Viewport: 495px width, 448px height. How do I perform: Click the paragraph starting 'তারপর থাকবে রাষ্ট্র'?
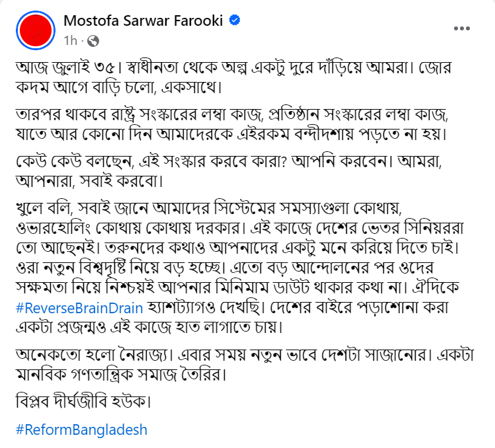tap(232, 124)
